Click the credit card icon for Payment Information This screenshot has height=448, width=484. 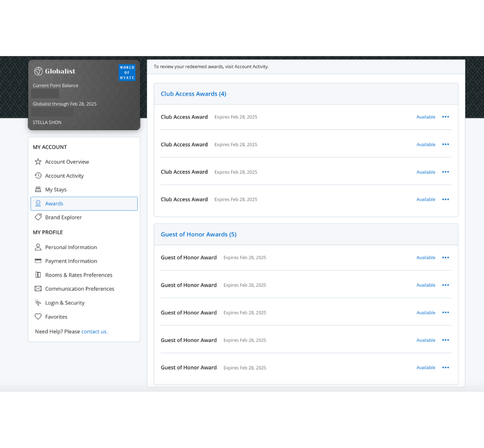(x=38, y=261)
